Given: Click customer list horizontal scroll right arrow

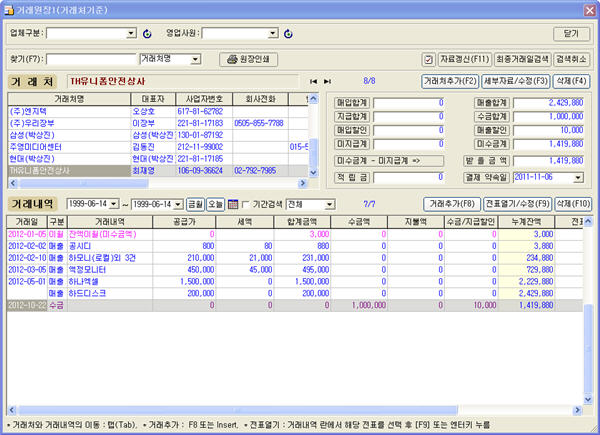Looking at the screenshot, I should (x=303, y=183).
